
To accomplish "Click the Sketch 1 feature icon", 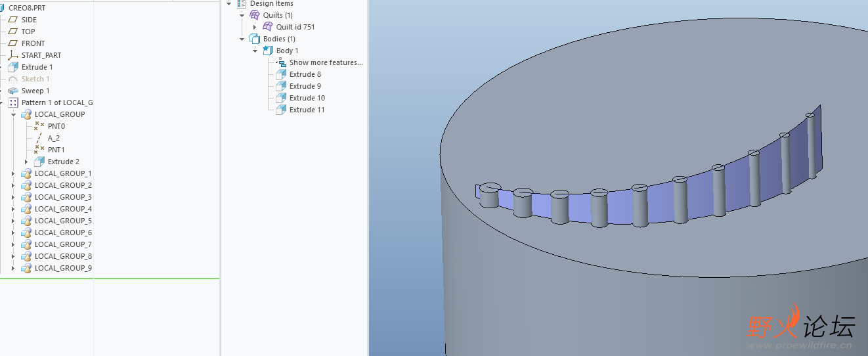I will pos(12,79).
